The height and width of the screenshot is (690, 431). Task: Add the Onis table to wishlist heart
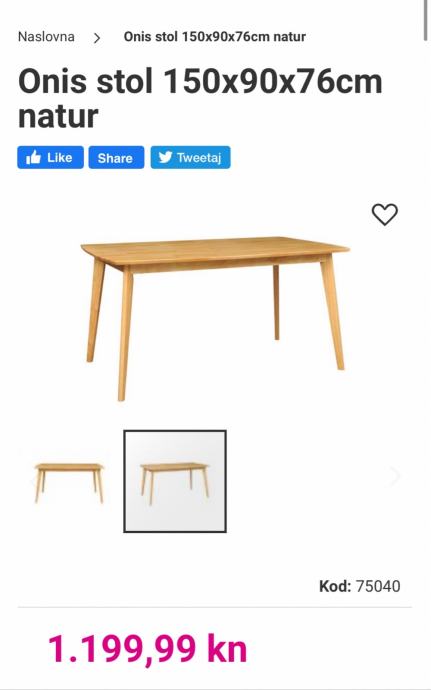coord(384,215)
